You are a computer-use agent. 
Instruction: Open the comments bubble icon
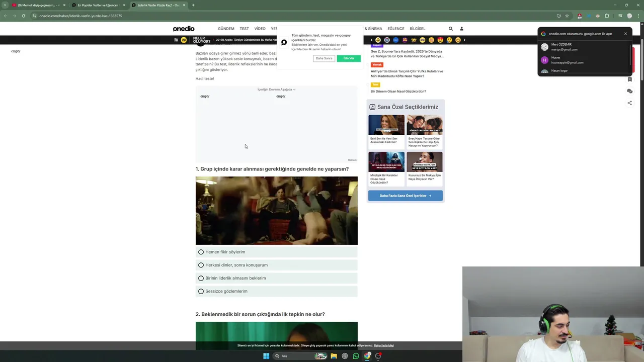point(629,91)
